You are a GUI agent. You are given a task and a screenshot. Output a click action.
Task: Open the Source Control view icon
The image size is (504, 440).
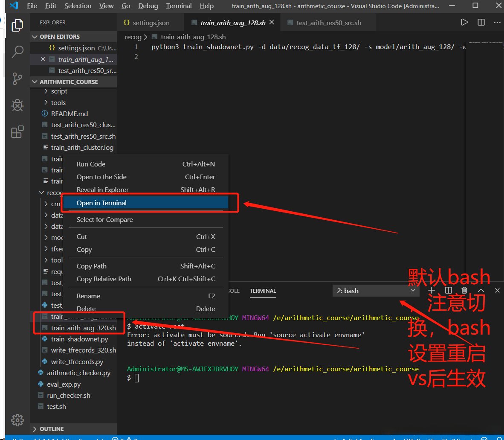[17, 79]
